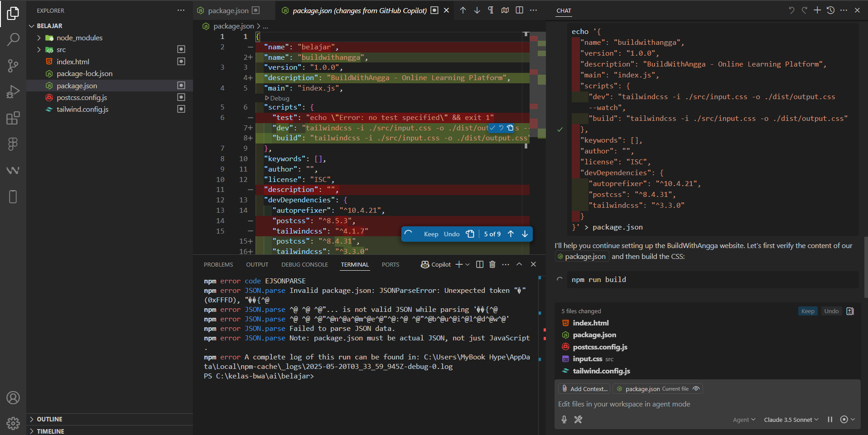Viewport: 868px width, 435px height.
Task: Open chat panel more actions ellipsis
Action: 844,10
